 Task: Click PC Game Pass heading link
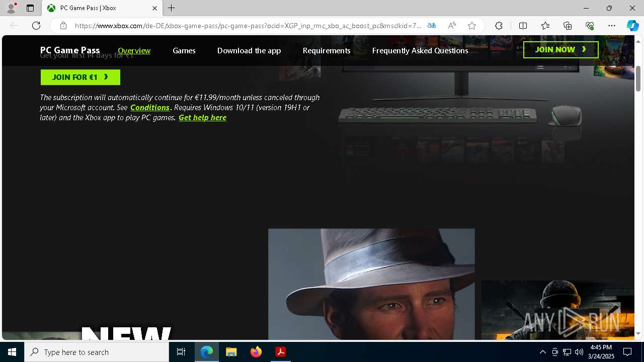(70, 50)
